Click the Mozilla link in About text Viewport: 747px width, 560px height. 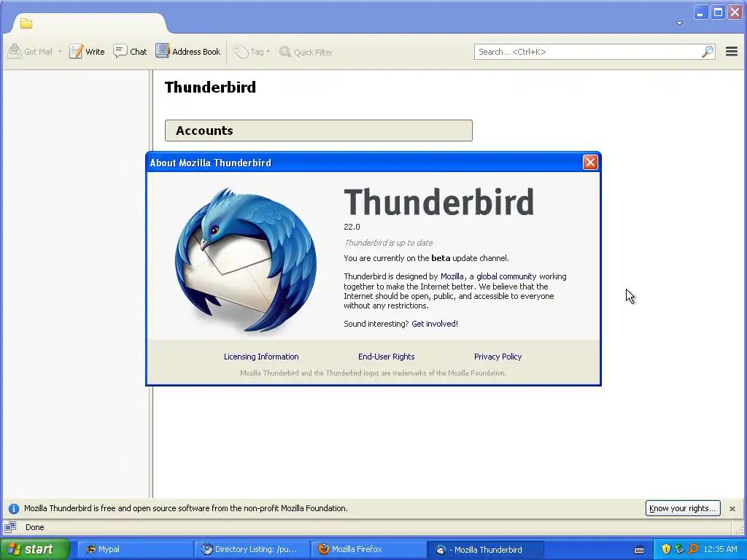click(x=452, y=276)
